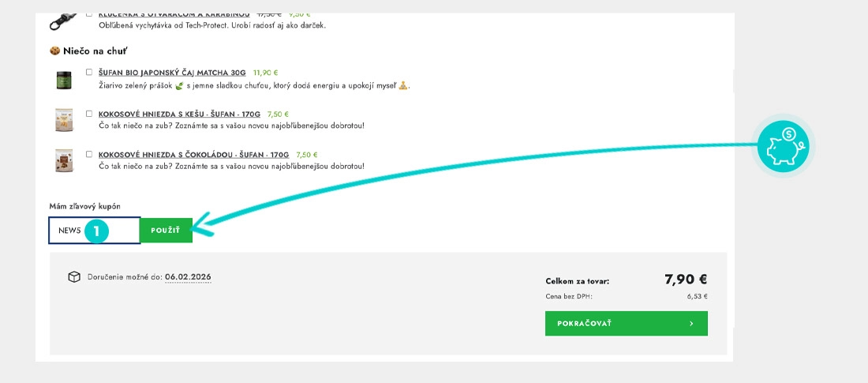Open the matcha tea jar thumbnail
The height and width of the screenshot is (383, 868).
point(64,80)
